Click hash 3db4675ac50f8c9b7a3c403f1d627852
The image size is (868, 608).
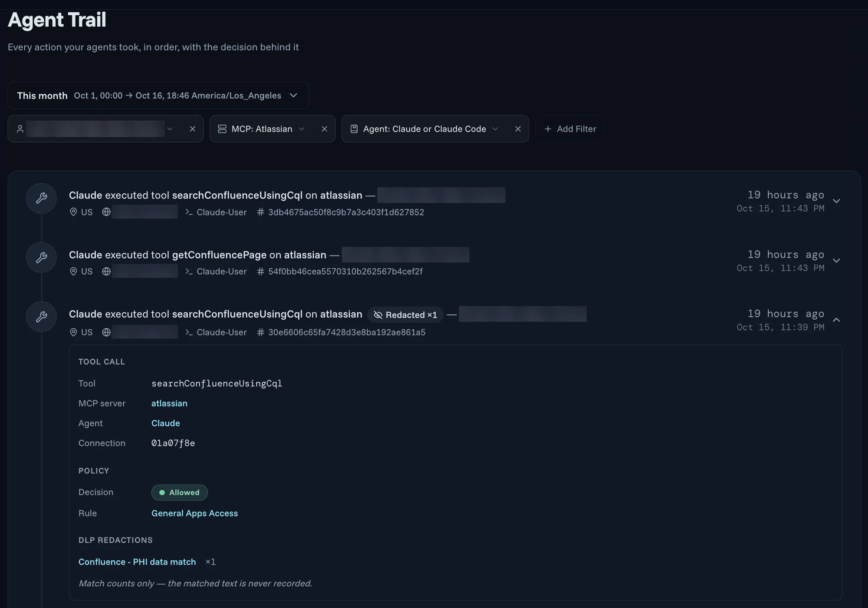[346, 212]
